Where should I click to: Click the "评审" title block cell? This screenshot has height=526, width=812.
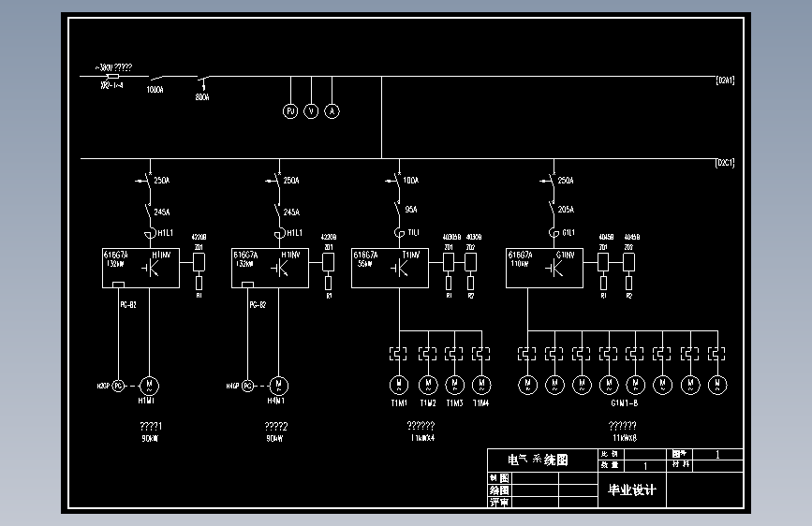coord(500,503)
